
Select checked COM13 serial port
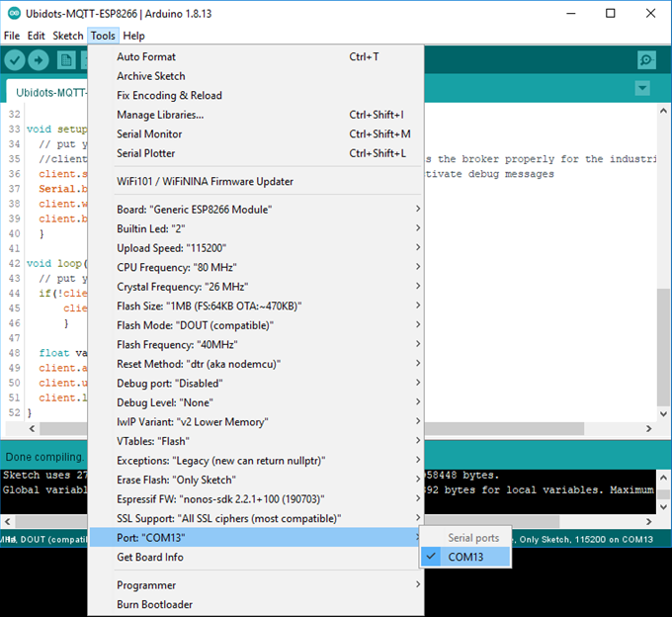click(465, 557)
